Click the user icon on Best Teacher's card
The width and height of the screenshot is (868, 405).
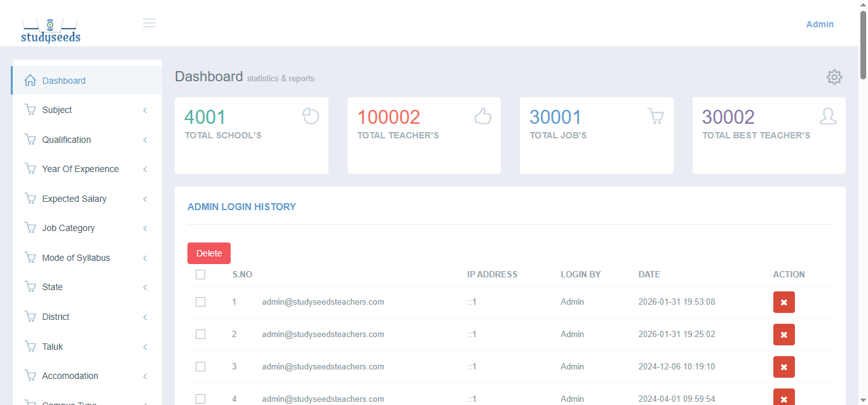click(827, 116)
